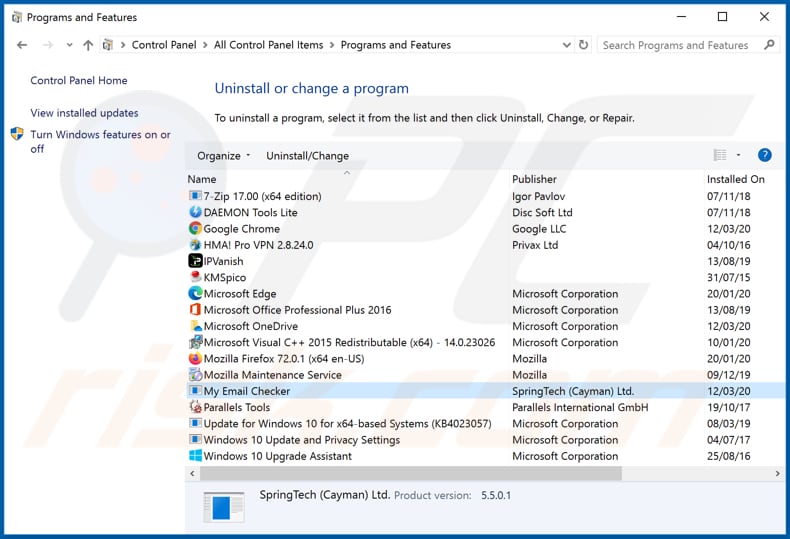Click Control Panel breadcrumb
This screenshot has width=790, height=539.
pyautogui.click(x=164, y=45)
